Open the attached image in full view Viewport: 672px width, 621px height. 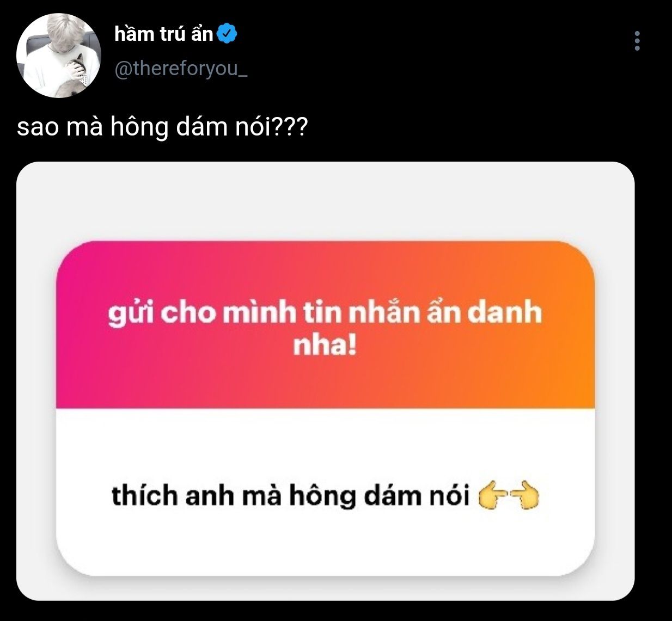tap(325, 381)
